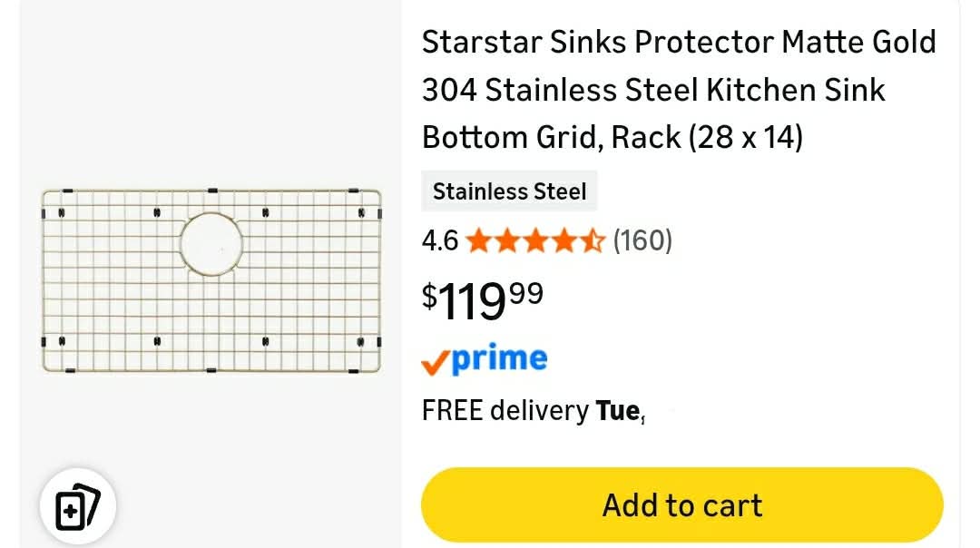Click the 4.6 rating number
Image resolution: width=980 pixels, height=548 pixels.
440,240
